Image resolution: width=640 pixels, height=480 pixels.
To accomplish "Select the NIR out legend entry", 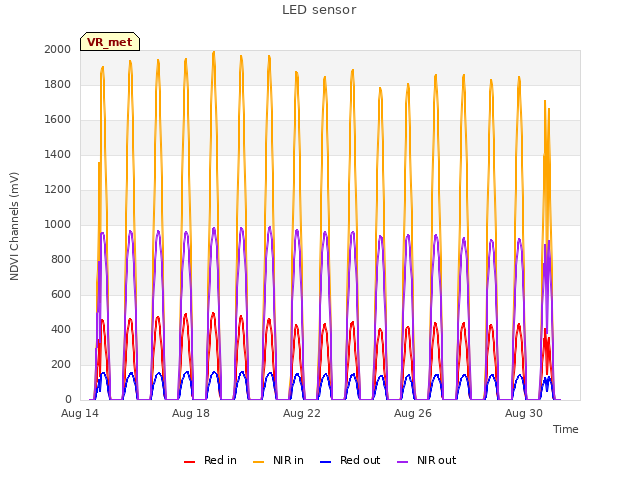I will pyautogui.click(x=426, y=460).
